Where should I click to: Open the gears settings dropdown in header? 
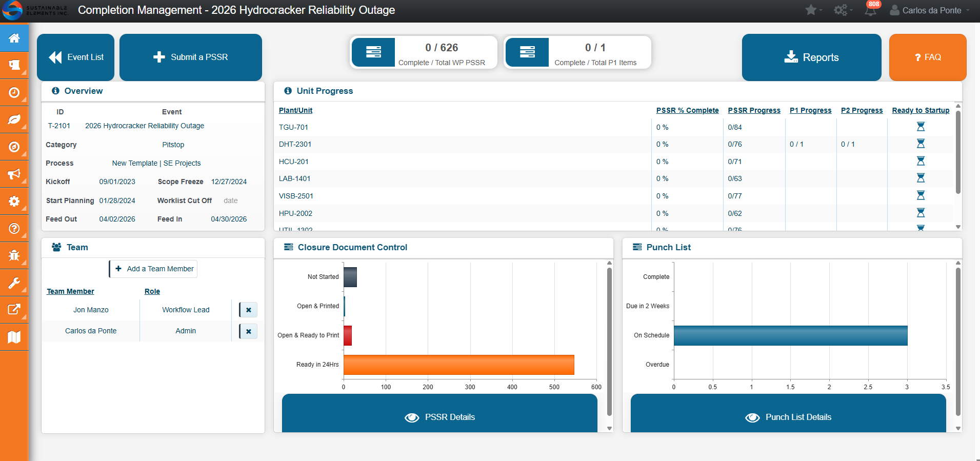point(843,10)
